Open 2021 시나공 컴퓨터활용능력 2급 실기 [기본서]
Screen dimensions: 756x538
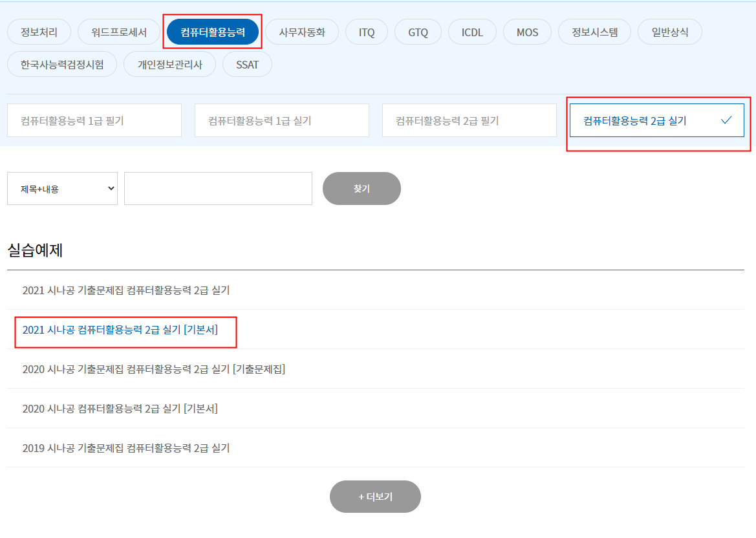pyautogui.click(x=120, y=330)
